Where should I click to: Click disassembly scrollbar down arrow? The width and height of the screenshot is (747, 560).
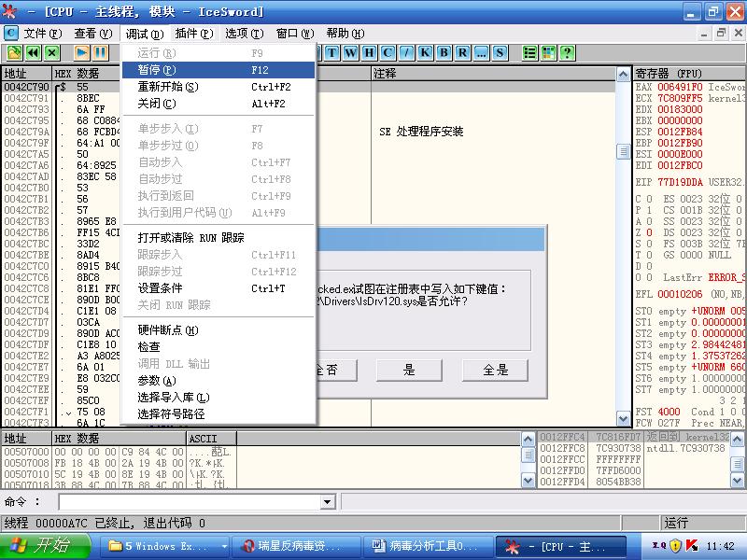(x=623, y=418)
